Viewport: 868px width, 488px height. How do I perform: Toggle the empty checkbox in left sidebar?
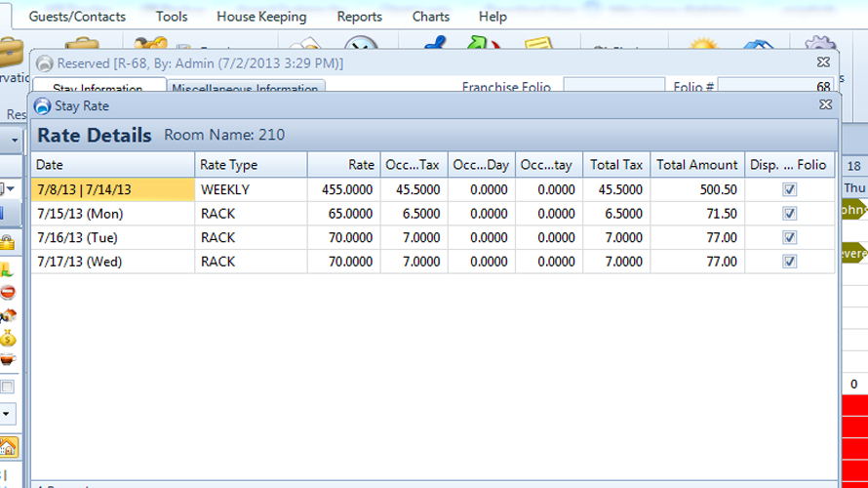coord(7,386)
